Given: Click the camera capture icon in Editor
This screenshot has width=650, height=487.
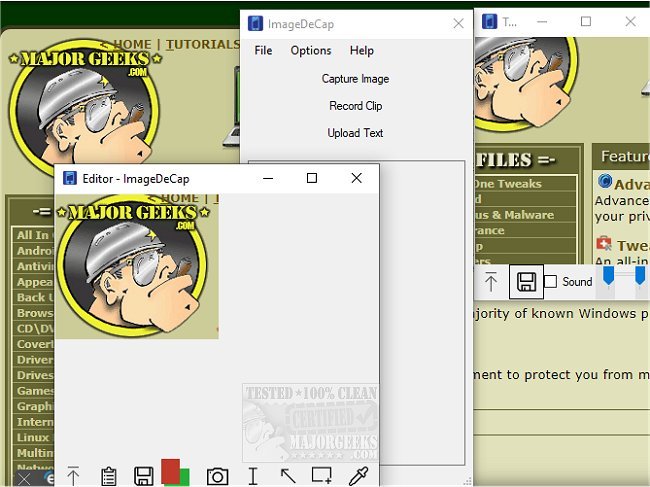Looking at the screenshot, I should [x=217, y=476].
